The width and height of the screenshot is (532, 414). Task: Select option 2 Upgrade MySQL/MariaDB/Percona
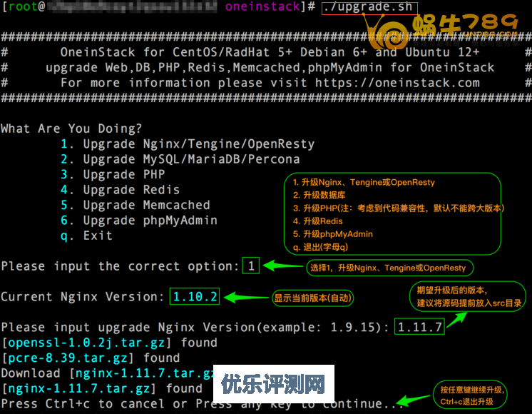click(x=180, y=159)
